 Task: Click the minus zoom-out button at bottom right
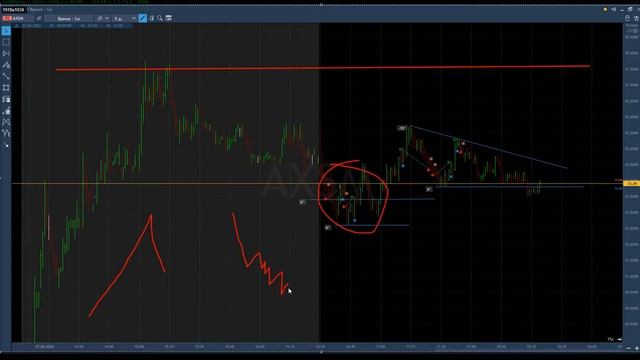tap(629, 348)
